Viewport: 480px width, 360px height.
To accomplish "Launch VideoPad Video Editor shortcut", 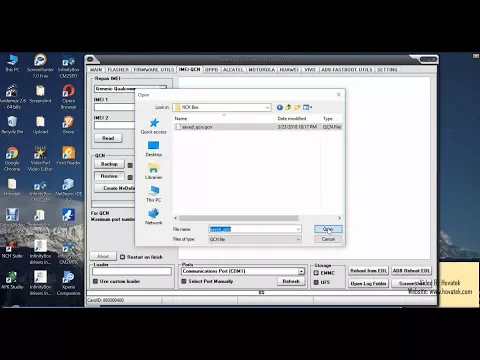I will pos(40,159).
